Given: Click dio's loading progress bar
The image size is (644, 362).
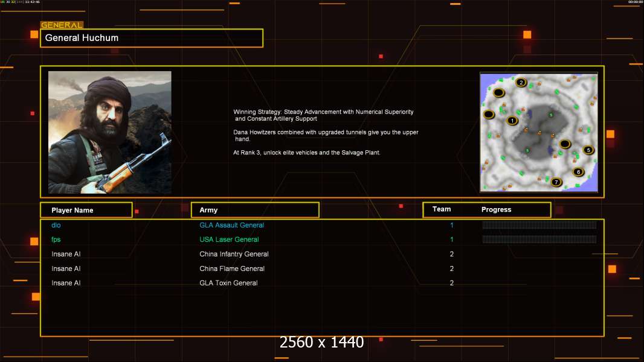Looking at the screenshot, I should point(539,224).
